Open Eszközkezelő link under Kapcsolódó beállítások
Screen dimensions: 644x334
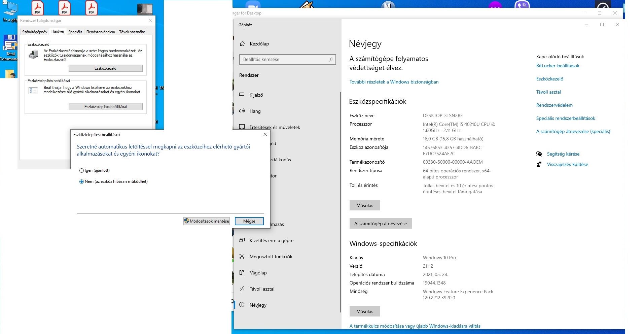tap(550, 79)
